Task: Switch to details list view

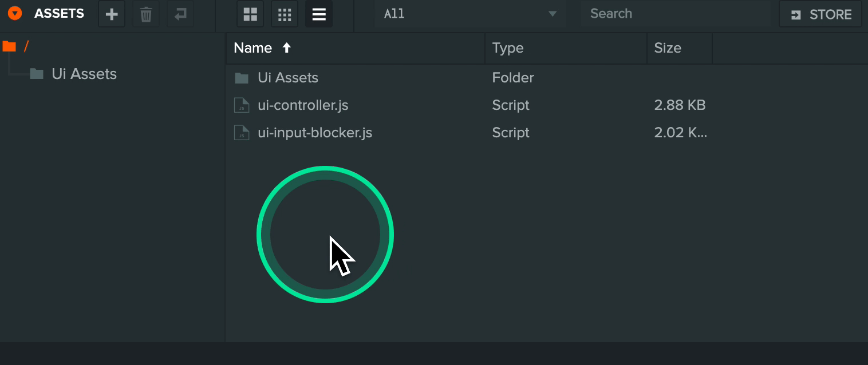Action: pos(319,14)
